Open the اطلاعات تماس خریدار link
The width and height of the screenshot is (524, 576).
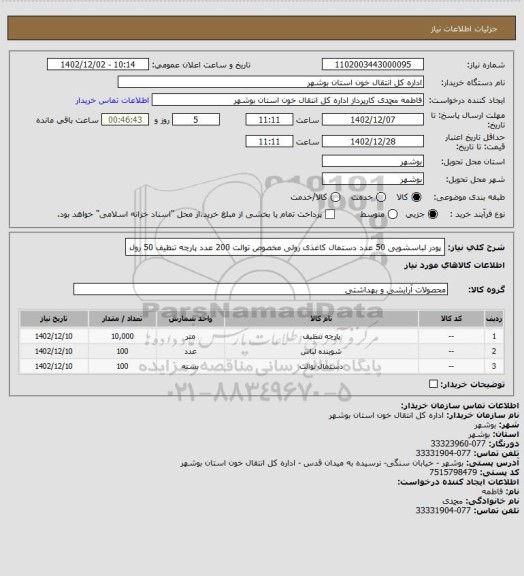(112, 100)
